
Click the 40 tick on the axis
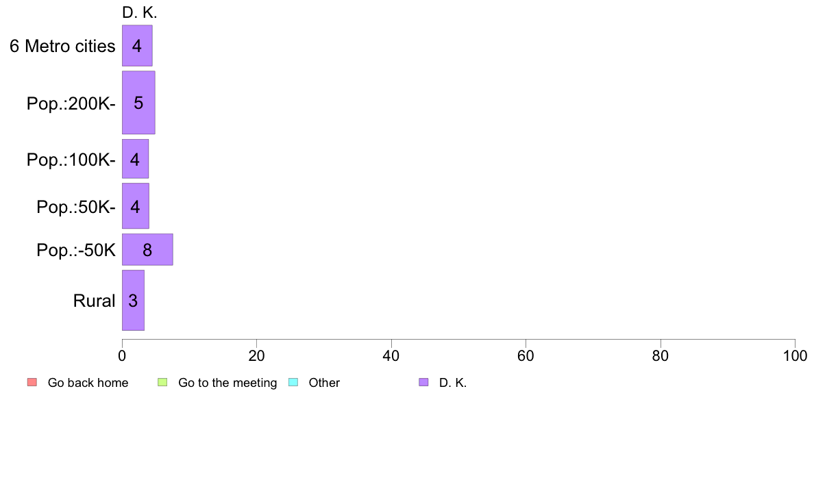pos(391,355)
